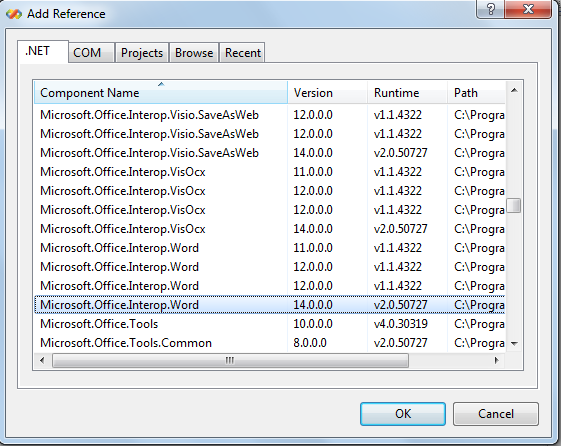The height and width of the screenshot is (446, 561).
Task: Sort by the Version column header
Action: [327, 93]
